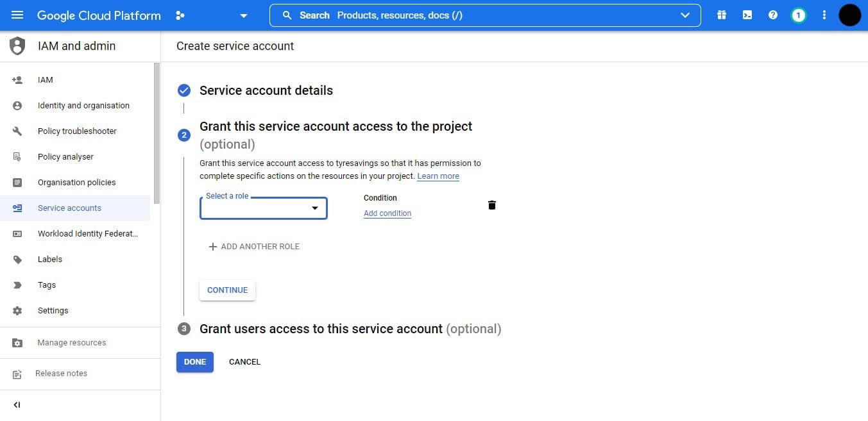The width and height of the screenshot is (868, 421).
Task: Open the account avatar circle
Action: [x=850, y=15]
